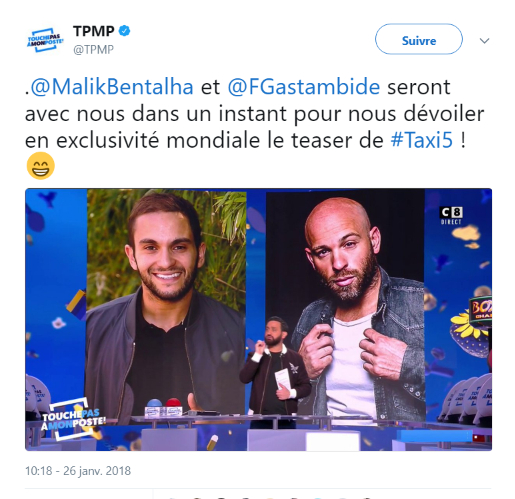Screen dimensions: 515x499
Task: Click the BOX sign at the image's right edge
Action: tap(481, 308)
